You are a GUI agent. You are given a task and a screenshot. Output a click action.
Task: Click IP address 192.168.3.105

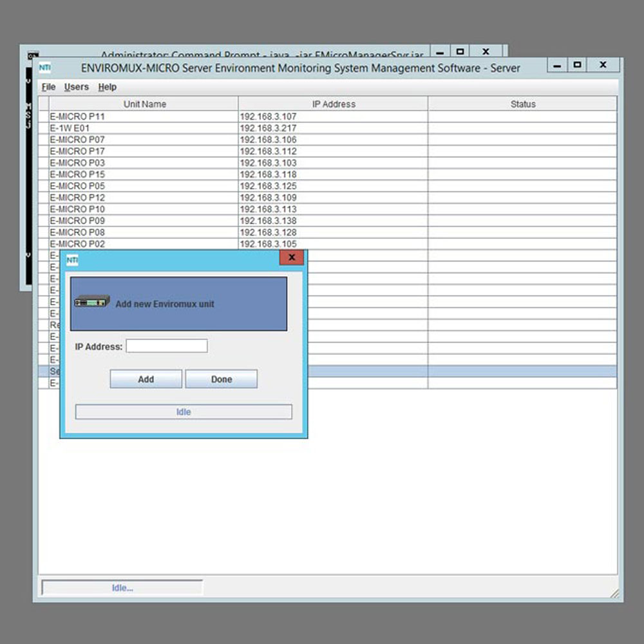pos(268,243)
